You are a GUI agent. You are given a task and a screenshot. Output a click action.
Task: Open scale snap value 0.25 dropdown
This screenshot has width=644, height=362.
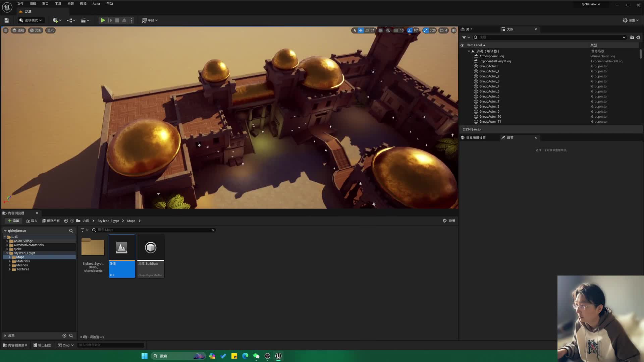pyautogui.click(x=433, y=31)
